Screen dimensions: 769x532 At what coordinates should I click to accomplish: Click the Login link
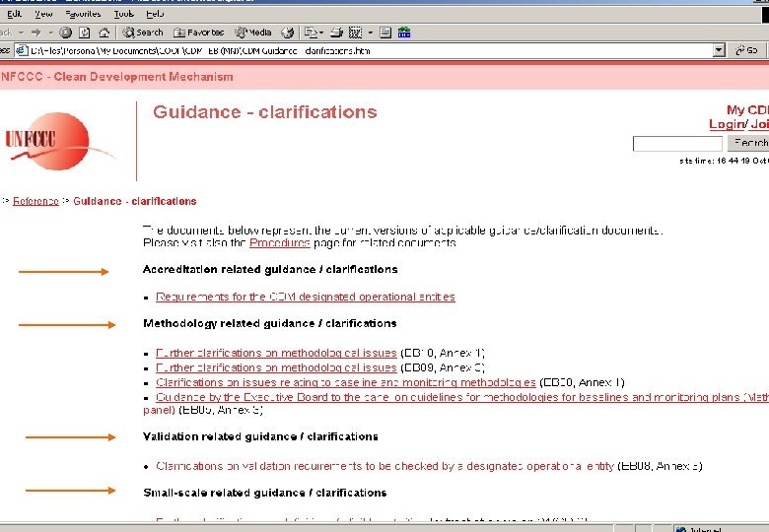[727, 124]
